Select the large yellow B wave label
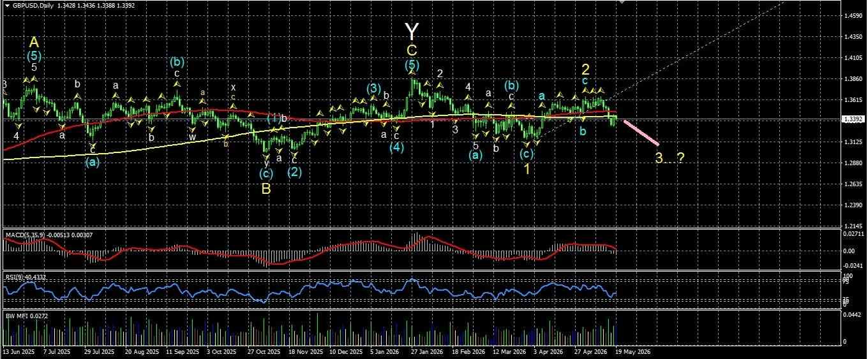Image resolution: width=868 pixels, height=359 pixels. coord(266,188)
